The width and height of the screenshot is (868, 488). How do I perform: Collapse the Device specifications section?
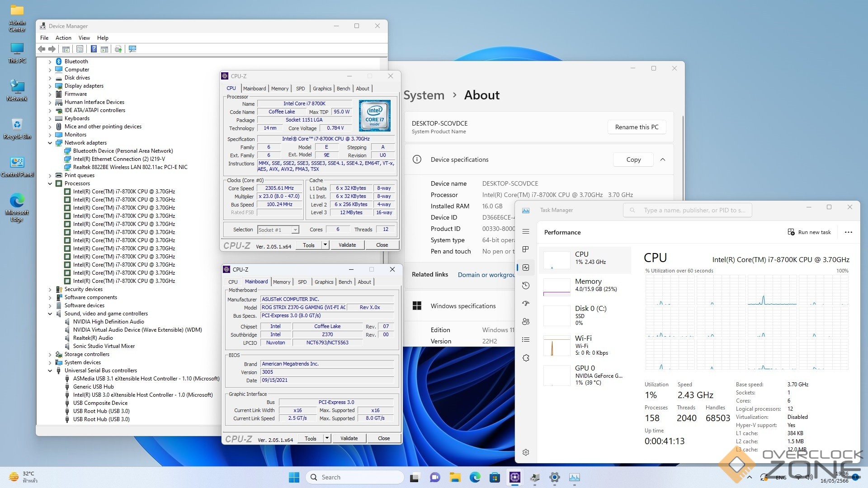point(663,160)
